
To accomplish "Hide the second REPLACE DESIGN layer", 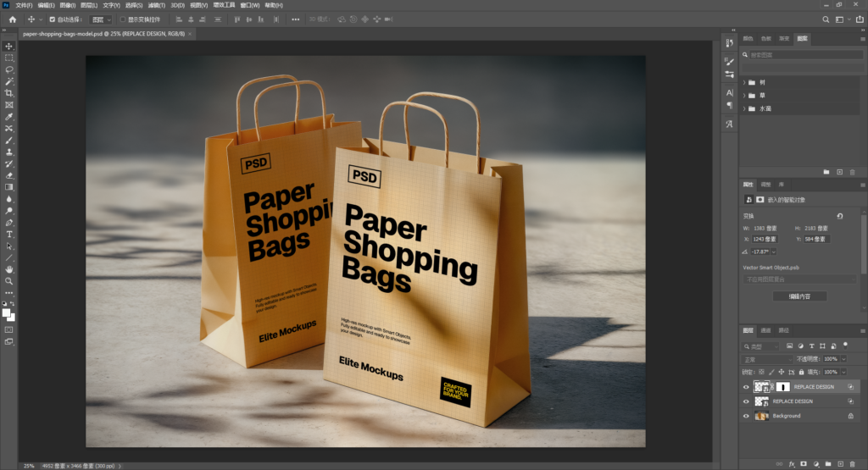I will point(746,401).
